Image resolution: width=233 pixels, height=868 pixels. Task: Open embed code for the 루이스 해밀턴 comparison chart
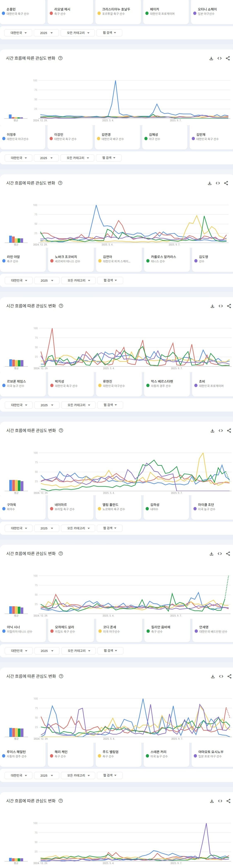tap(220, 801)
